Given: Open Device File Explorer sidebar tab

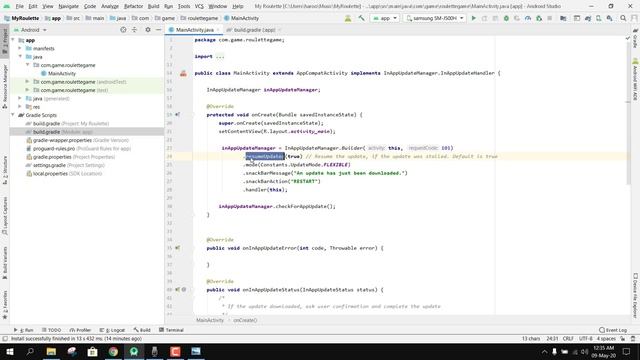Looking at the screenshot, I should coord(635,296).
